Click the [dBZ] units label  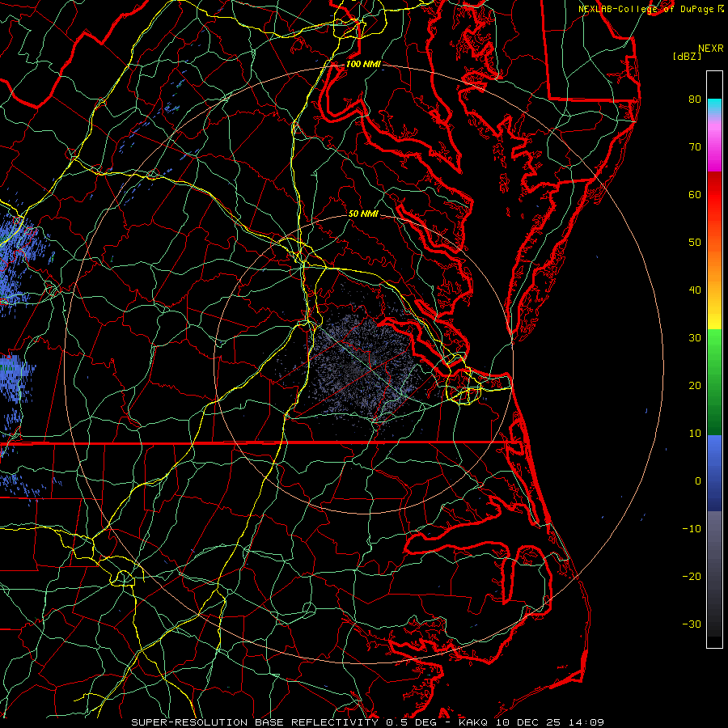(687, 57)
